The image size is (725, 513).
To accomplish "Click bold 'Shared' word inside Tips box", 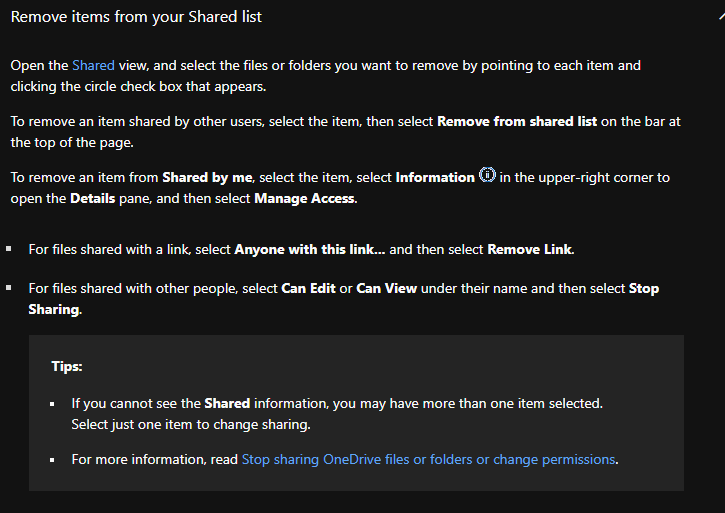I will pos(227,403).
